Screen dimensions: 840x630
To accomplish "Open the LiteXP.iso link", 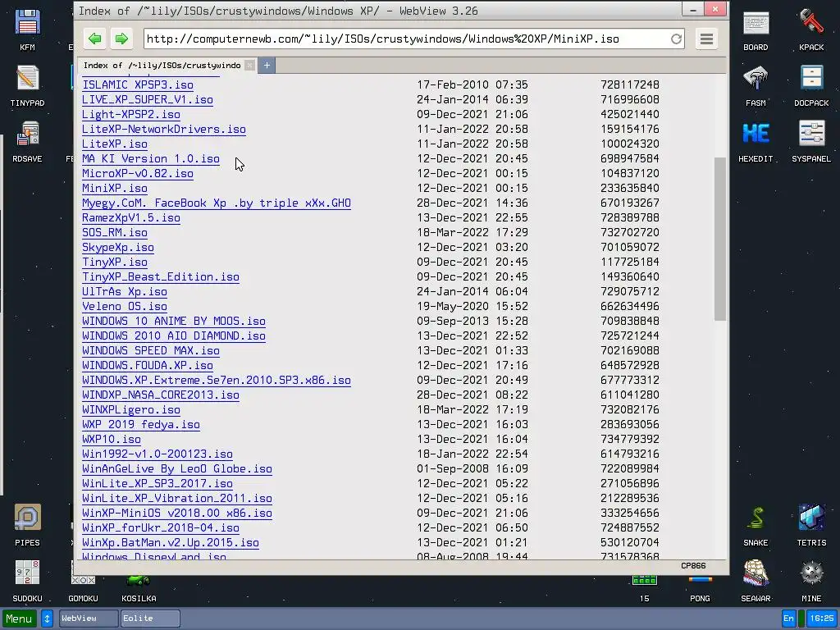I will pos(115,144).
